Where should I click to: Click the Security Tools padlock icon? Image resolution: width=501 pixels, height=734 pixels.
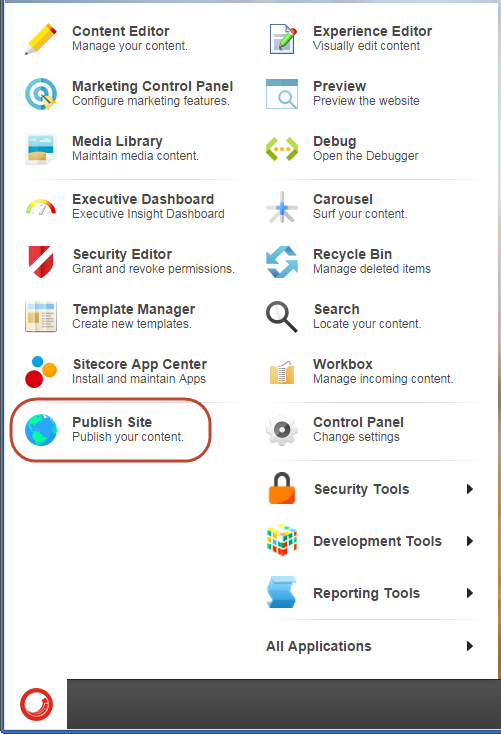(x=282, y=488)
